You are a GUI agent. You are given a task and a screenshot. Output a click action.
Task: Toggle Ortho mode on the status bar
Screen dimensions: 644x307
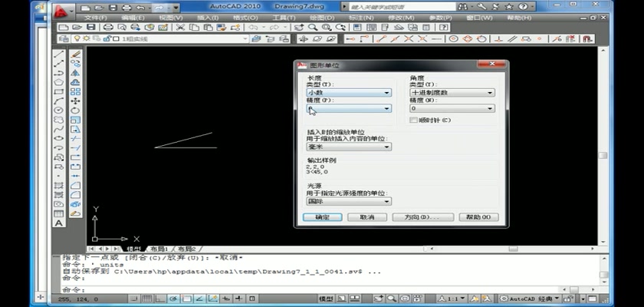160,299
